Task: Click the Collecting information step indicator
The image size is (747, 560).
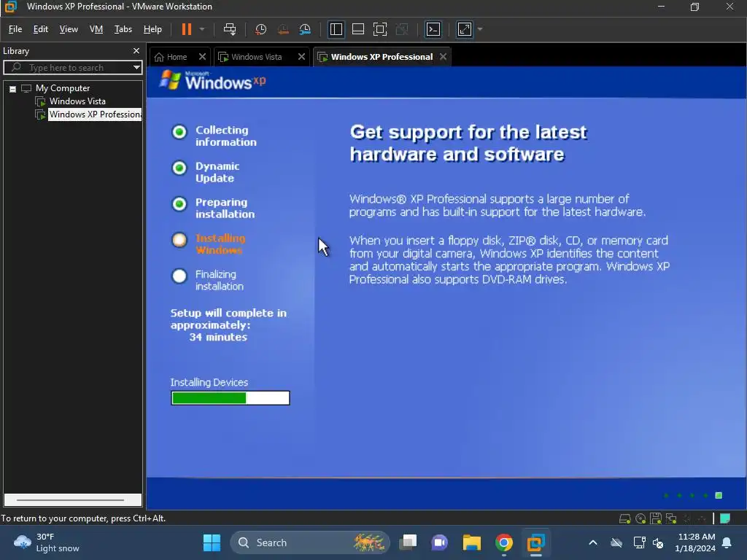Action: (x=179, y=132)
